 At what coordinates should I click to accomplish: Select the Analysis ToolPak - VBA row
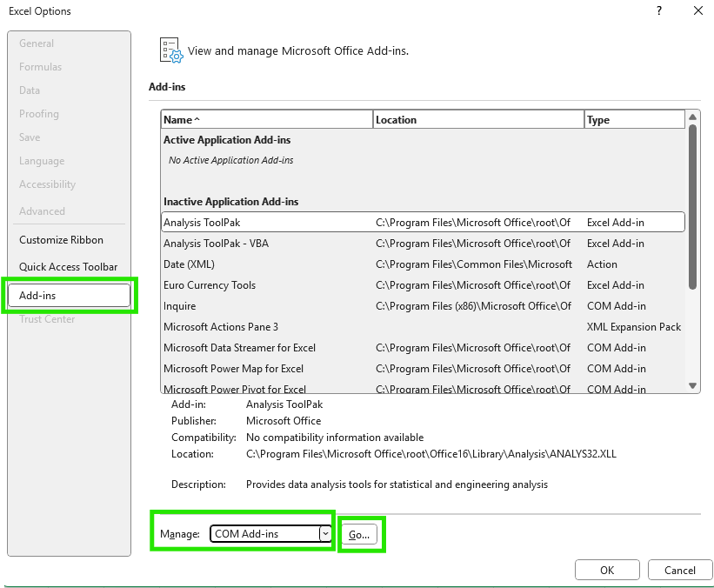[423, 244]
